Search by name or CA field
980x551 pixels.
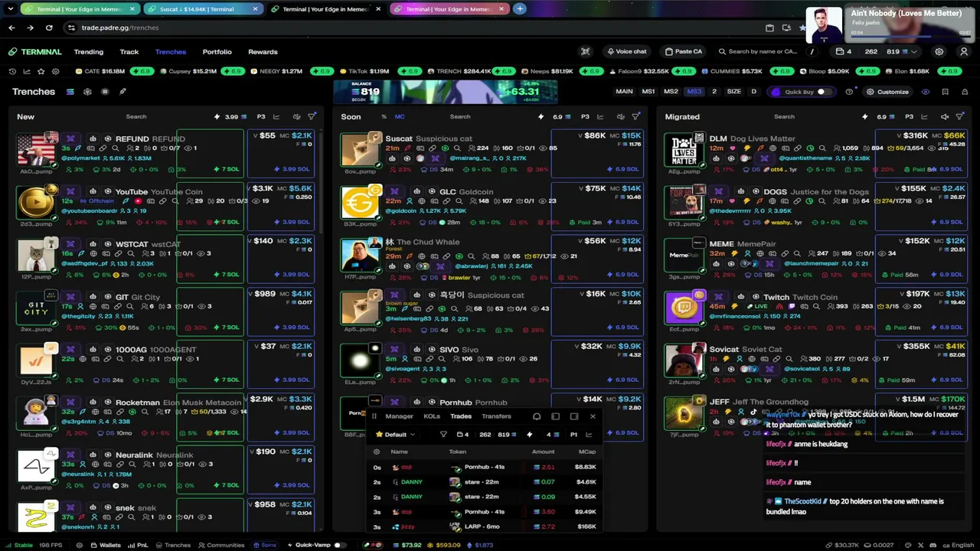pyautogui.click(x=763, y=52)
